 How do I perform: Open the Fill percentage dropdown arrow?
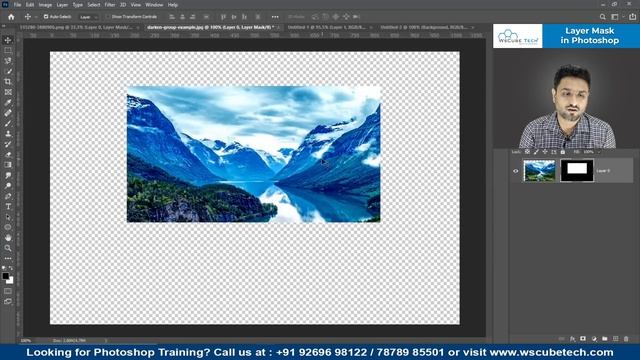599,152
